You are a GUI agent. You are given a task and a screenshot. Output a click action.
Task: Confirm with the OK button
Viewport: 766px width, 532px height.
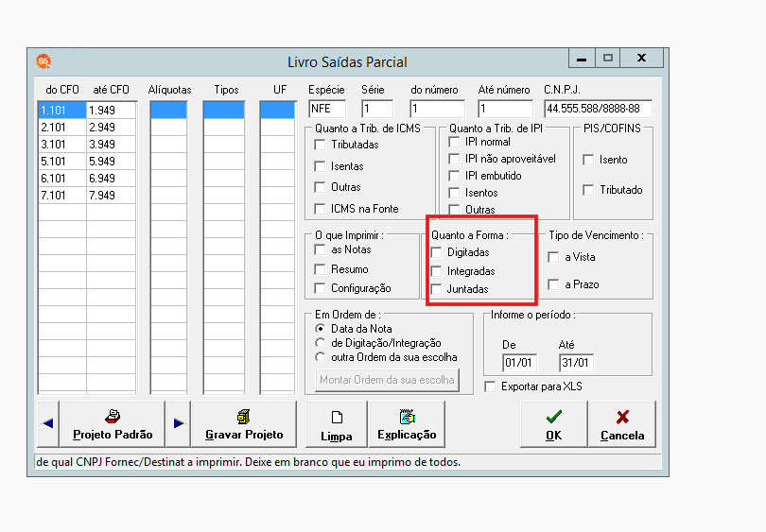tap(553, 424)
